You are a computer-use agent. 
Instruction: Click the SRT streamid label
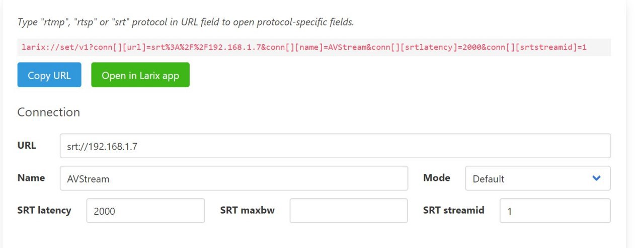click(x=454, y=210)
